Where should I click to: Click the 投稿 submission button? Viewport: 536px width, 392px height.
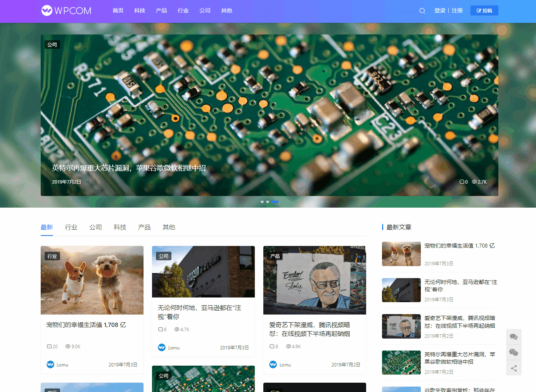click(x=484, y=10)
